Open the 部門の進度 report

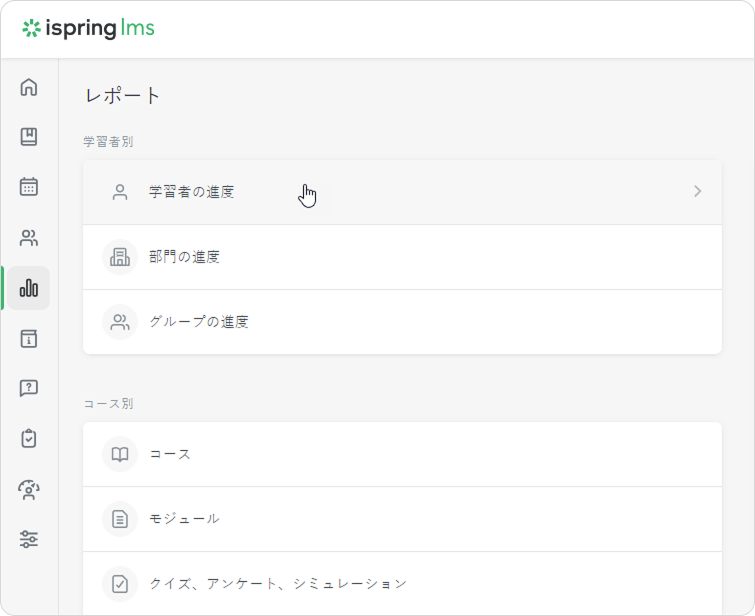click(184, 257)
